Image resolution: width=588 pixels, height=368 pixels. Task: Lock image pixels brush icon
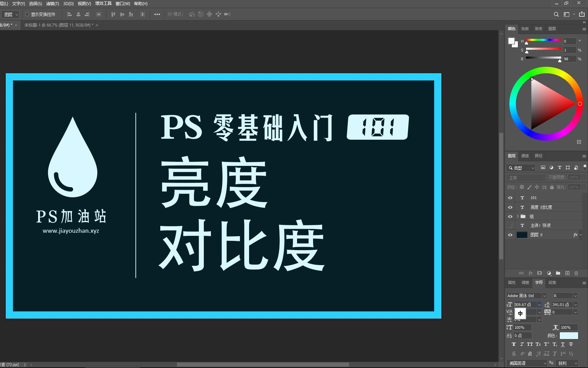click(529, 187)
